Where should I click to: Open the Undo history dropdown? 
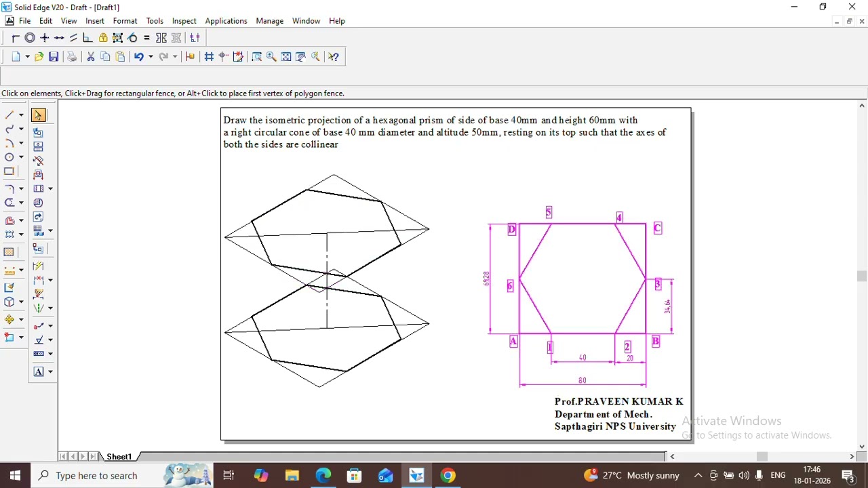pos(151,57)
